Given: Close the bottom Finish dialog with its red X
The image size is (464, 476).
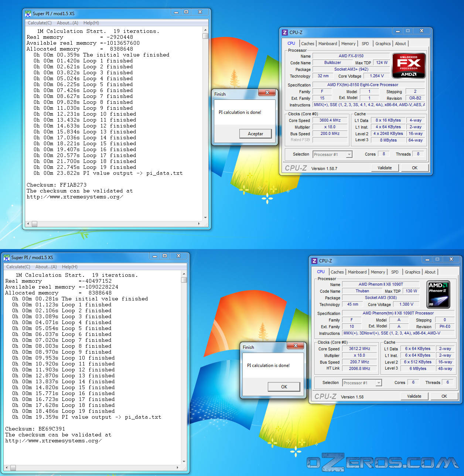Looking at the screenshot, I should coord(296,346).
